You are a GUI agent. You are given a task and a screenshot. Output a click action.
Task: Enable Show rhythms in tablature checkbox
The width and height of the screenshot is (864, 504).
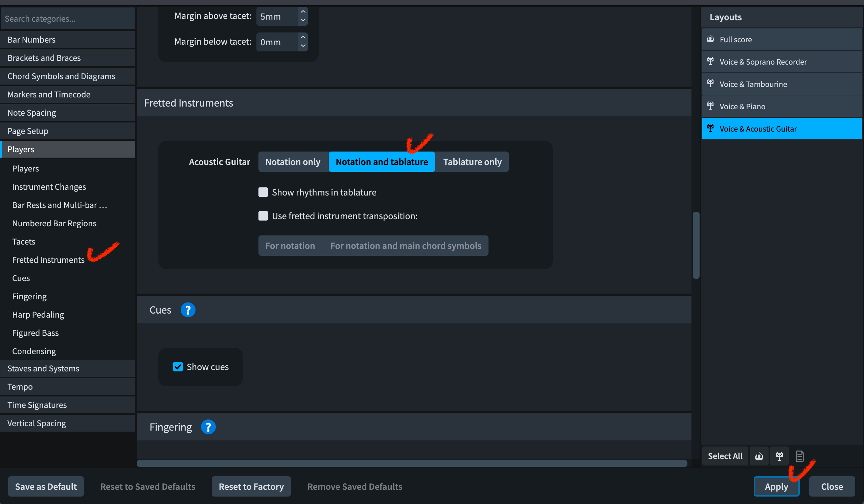pyautogui.click(x=263, y=192)
